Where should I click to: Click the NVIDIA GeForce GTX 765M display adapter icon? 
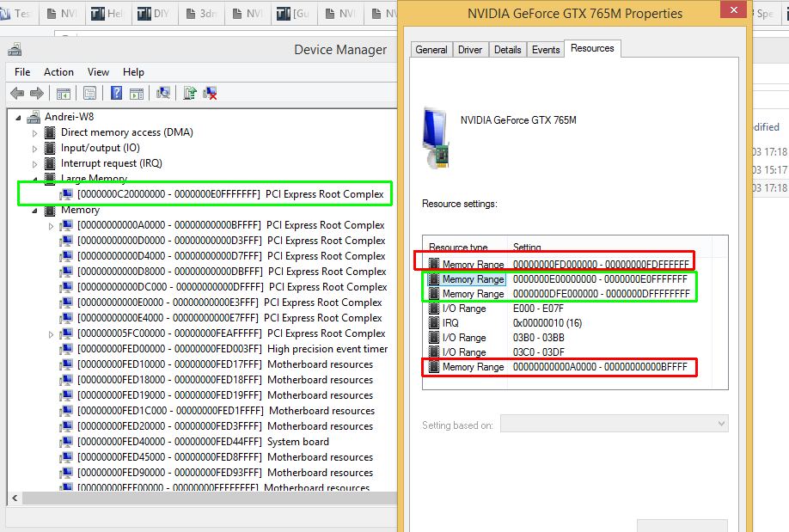[x=436, y=138]
